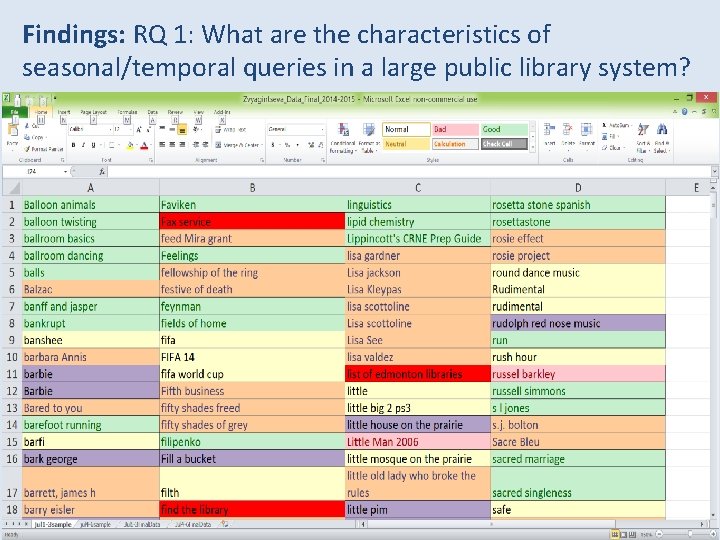Switch to the Insert ribbon tab

[64, 112]
